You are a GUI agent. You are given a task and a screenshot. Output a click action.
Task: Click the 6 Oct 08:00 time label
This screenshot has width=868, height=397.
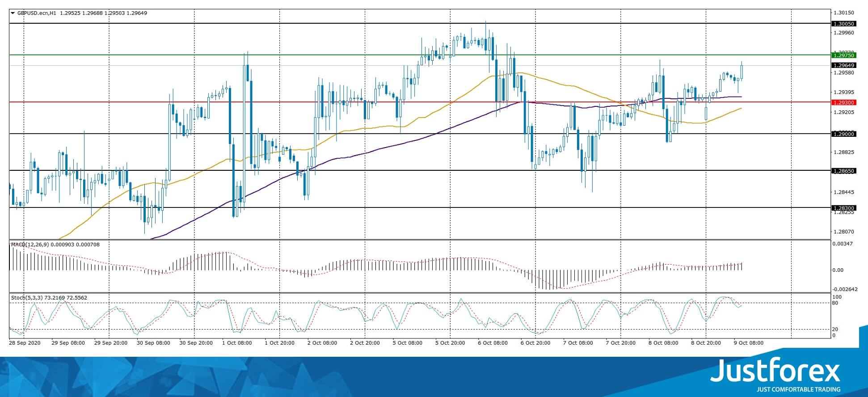coord(493,343)
